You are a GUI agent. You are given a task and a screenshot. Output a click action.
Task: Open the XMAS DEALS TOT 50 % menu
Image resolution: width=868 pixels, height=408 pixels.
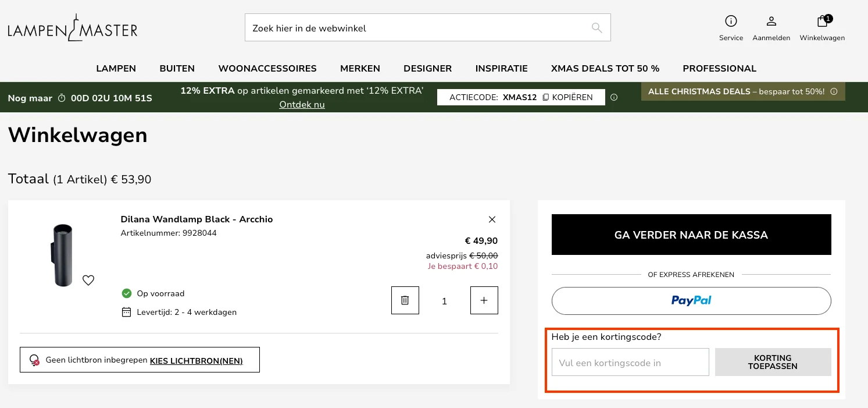605,69
